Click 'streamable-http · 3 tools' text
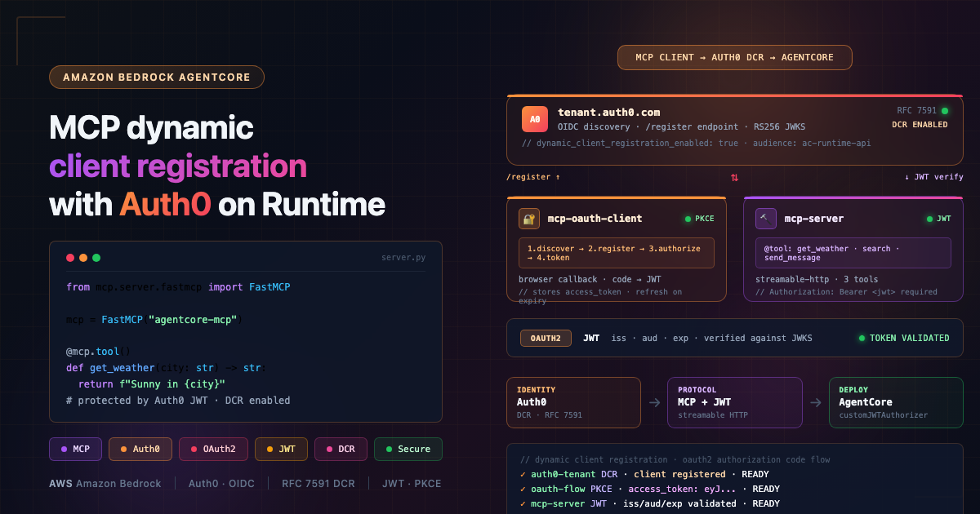This screenshot has height=514, width=980. 817,279
